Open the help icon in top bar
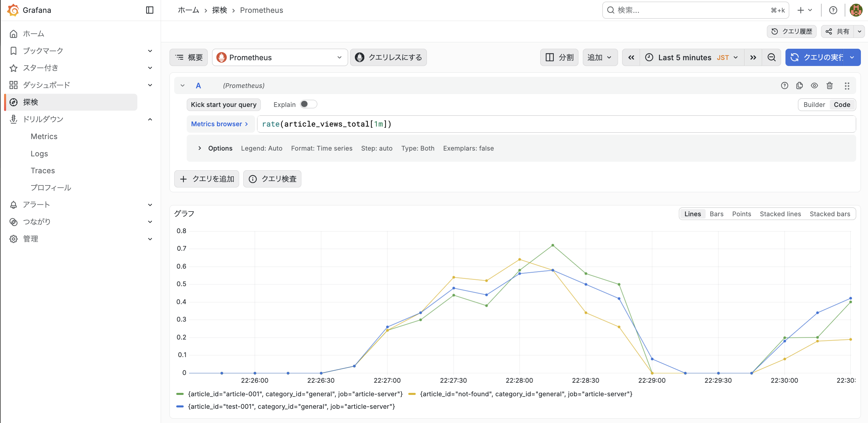 click(833, 10)
